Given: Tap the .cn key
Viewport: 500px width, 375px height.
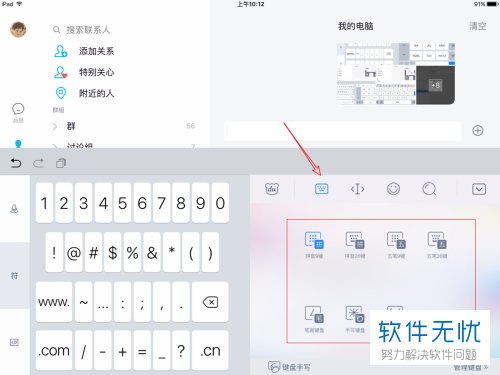Looking at the screenshot, I should (210, 350).
